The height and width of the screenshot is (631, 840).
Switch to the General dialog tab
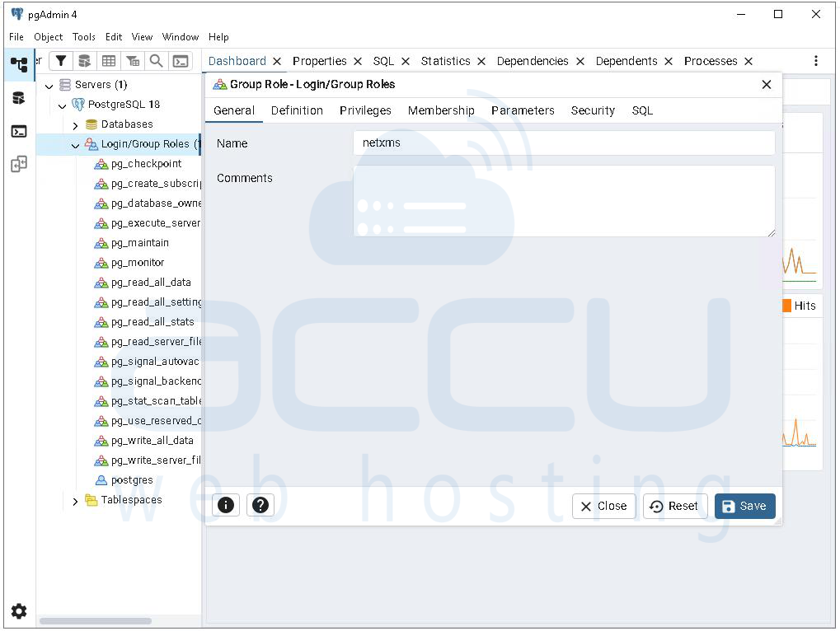coord(234,110)
